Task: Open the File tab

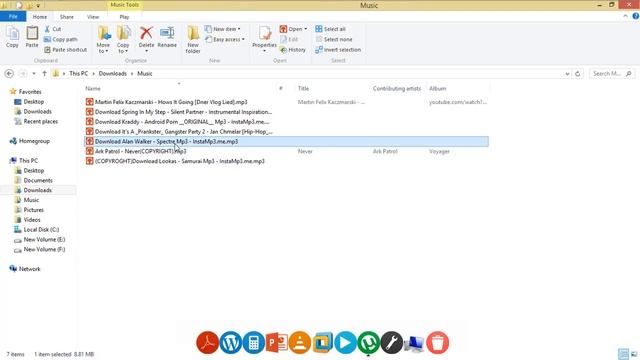Action: click(13, 17)
